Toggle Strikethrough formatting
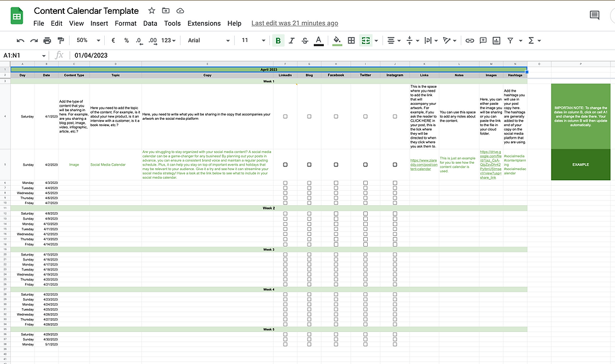615x364 pixels. [x=305, y=40]
